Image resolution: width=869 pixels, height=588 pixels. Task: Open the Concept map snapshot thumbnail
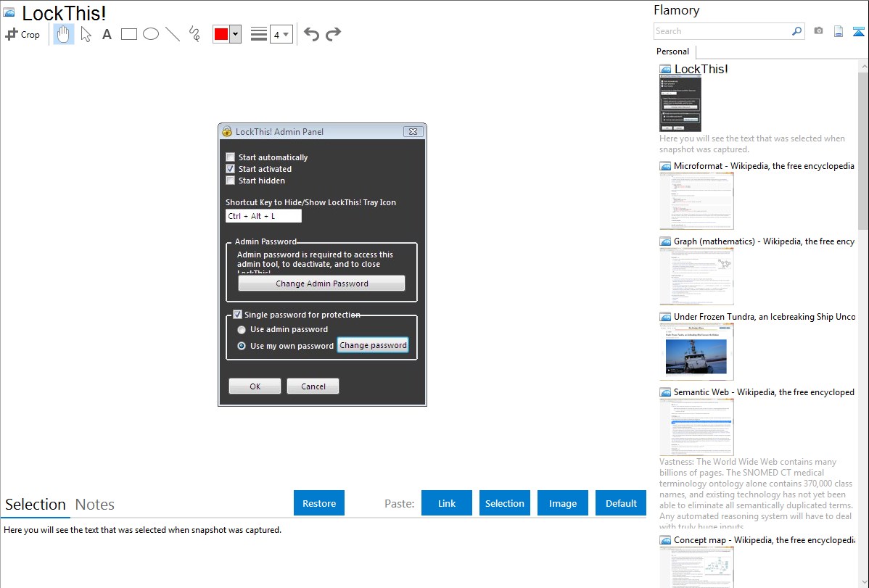pos(696,567)
